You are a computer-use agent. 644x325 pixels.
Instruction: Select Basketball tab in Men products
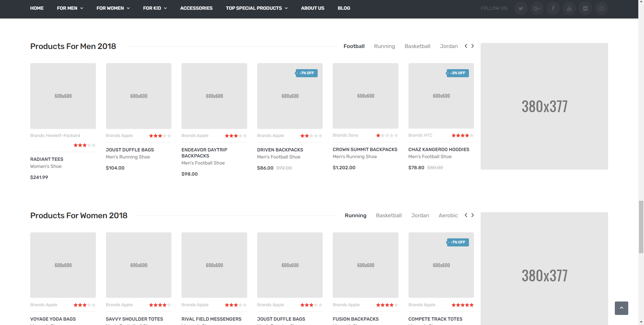(417, 46)
